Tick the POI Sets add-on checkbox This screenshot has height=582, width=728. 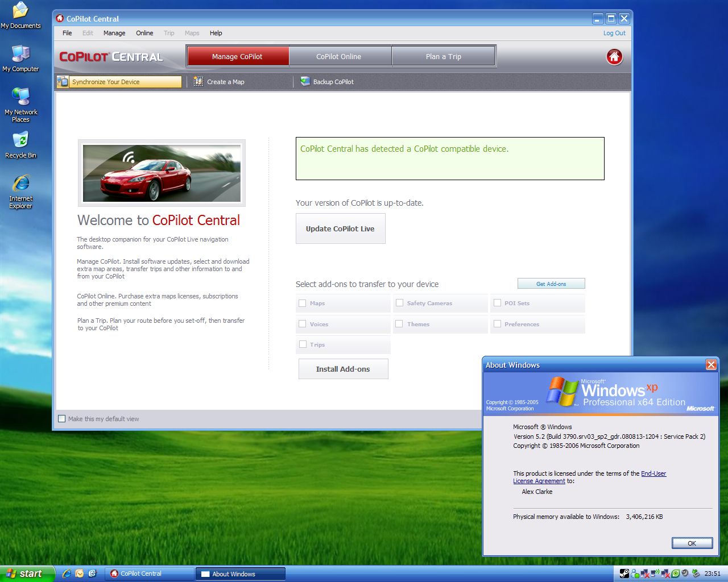tap(498, 303)
